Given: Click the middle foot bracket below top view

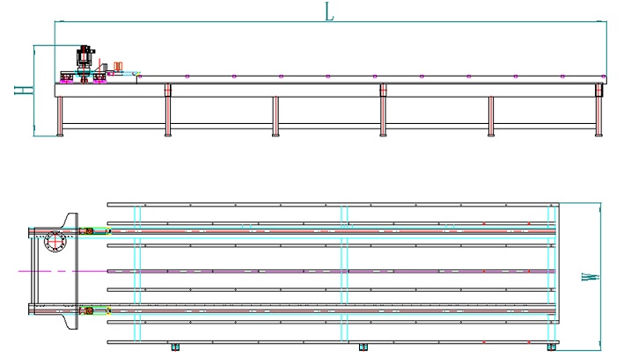Looking at the screenshot, I should [x=363, y=346].
